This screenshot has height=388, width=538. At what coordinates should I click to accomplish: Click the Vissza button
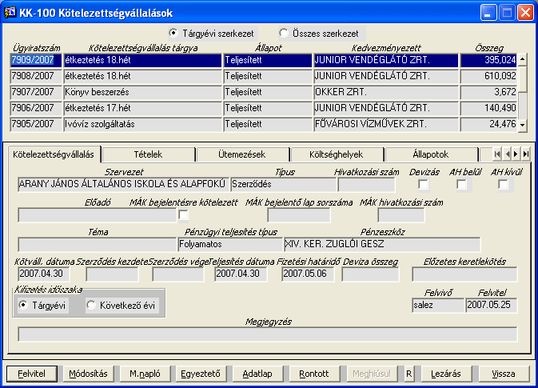pos(503,374)
